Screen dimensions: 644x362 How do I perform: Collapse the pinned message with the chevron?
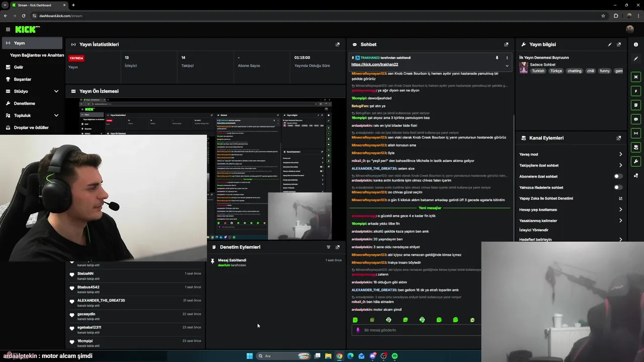tap(507, 65)
